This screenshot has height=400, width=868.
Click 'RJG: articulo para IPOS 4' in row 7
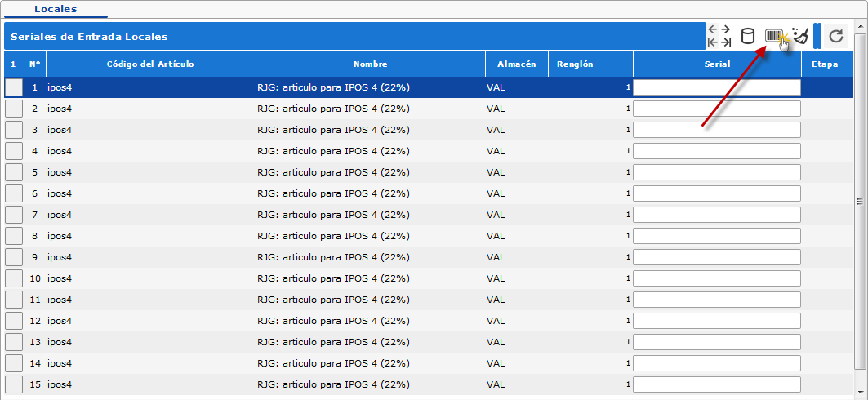tap(318, 215)
